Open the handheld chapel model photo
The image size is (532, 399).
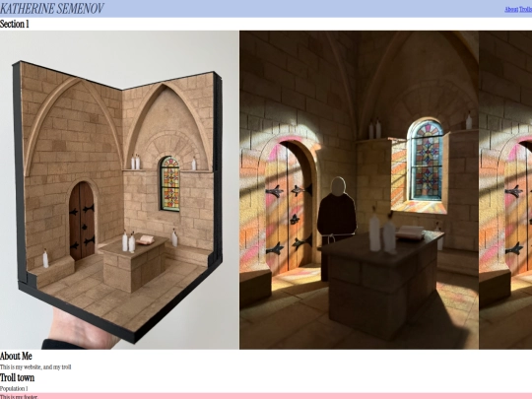coord(119,190)
